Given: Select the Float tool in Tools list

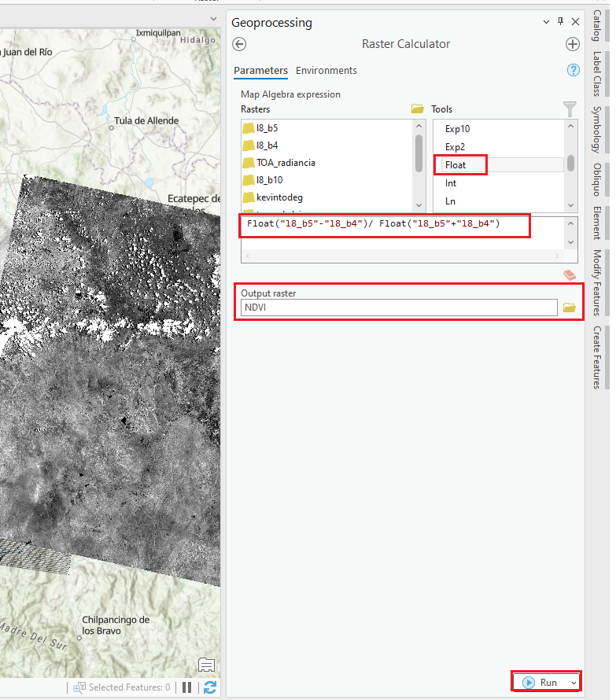Looking at the screenshot, I should [x=456, y=165].
